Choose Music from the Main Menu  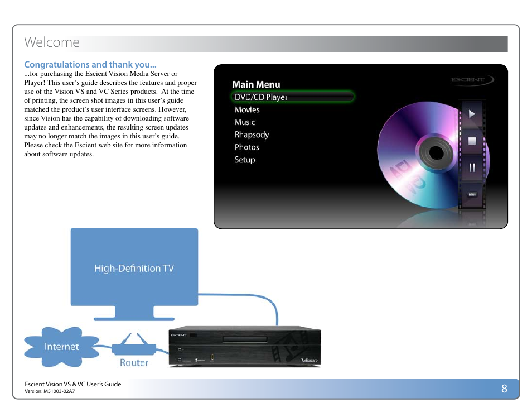click(x=245, y=122)
